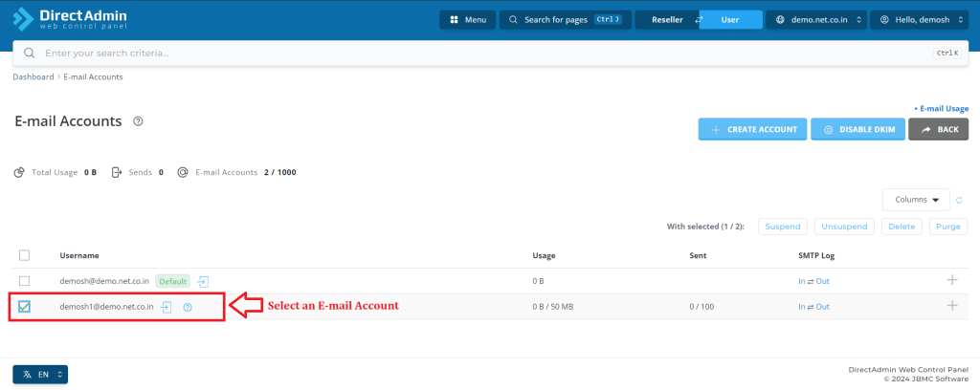Expand plus icon for demosh@demo.net.co.in row
This screenshot has height=390, width=980.
[x=952, y=279]
